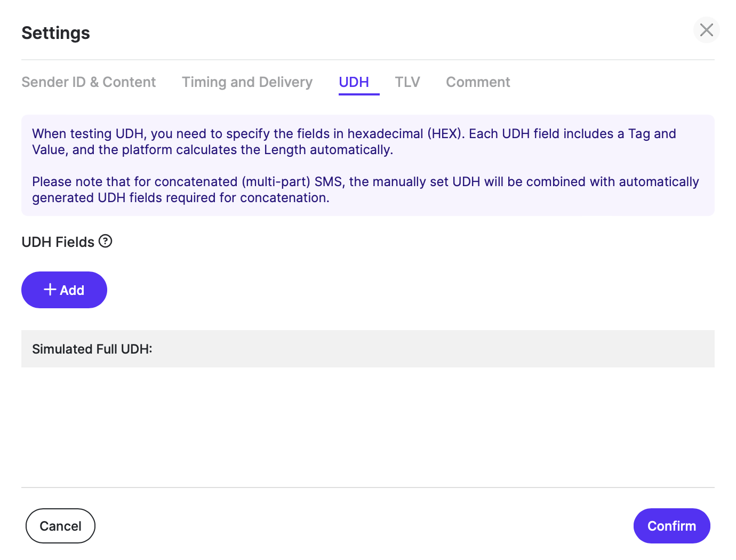Screen dimensions: 736x560
Task: Click the plus icon inside the Add button
Action: (50, 289)
